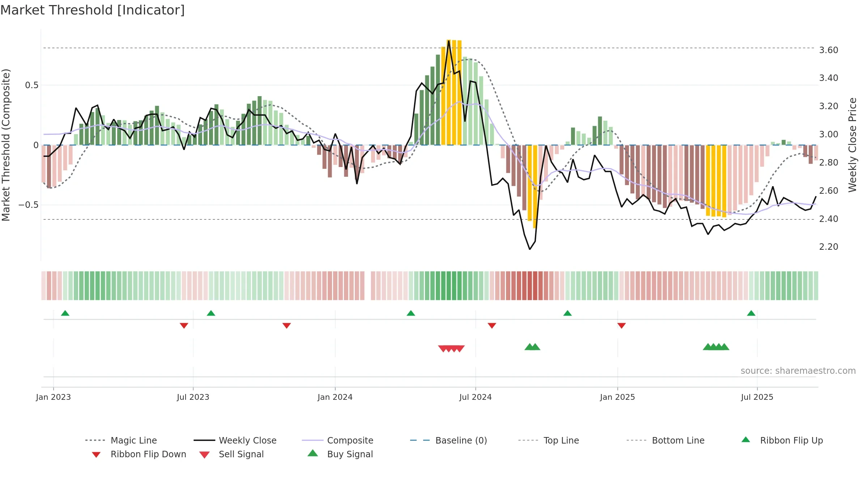Screen dimensions: 868x488
Task: Toggle the Magic Line legend entry
Action: [x=121, y=440]
